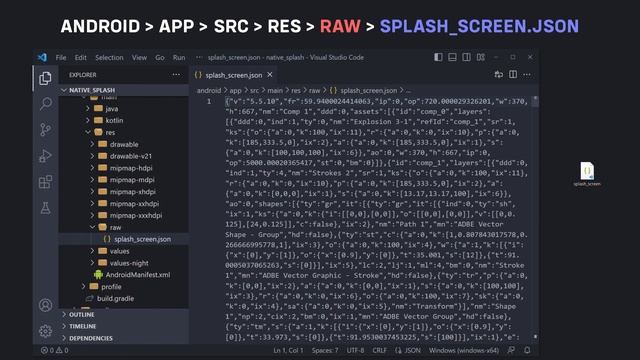Toggle primary side bar layout icon
Image resolution: width=640 pixels, height=360 pixels.
[x=438, y=57]
